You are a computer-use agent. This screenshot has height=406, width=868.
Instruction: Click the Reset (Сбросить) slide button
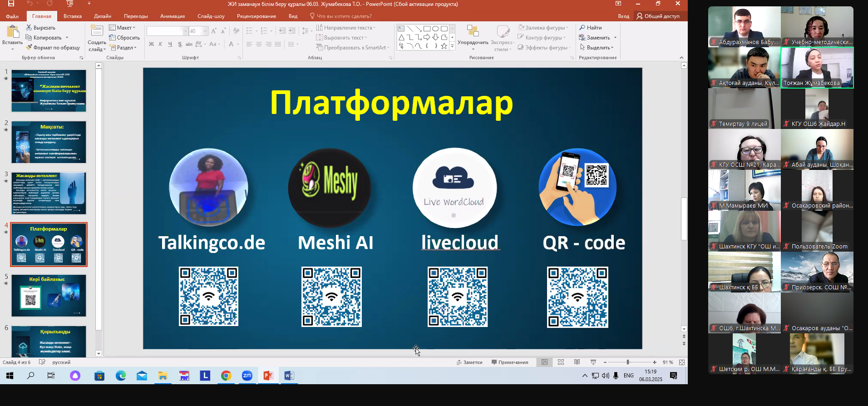point(124,38)
